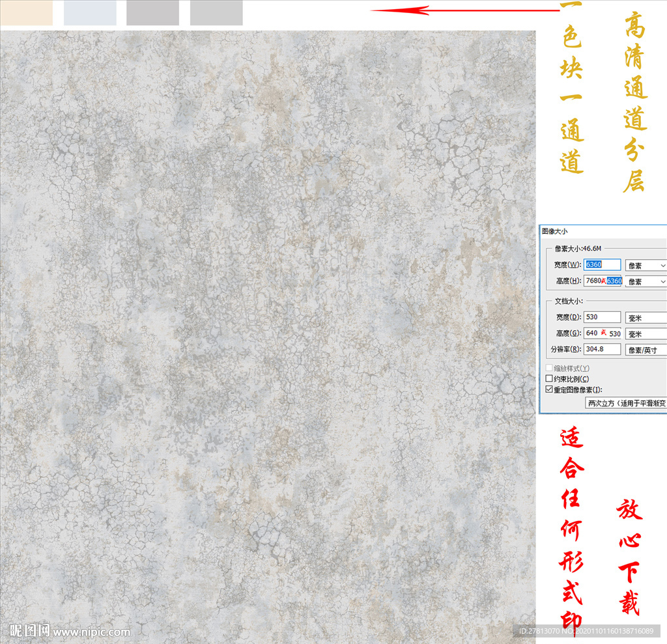Viewport: 667px width, 644px height.
Task: Open the document width unit dropdown (毫米)
Action: tap(646, 318)
